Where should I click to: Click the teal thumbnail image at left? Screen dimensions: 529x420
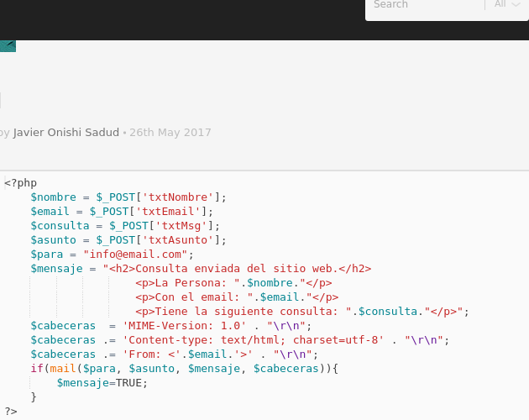[8, 46]
